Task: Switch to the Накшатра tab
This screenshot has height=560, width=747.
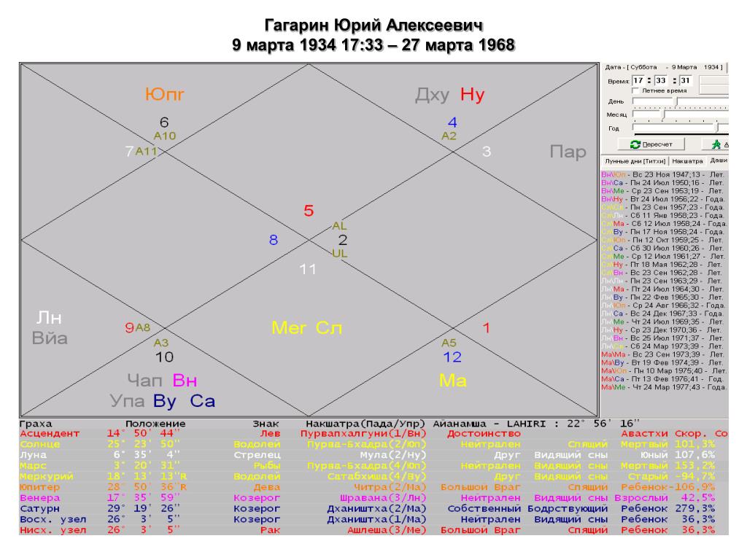Action: pyautogui.click(x=687, y=161)
